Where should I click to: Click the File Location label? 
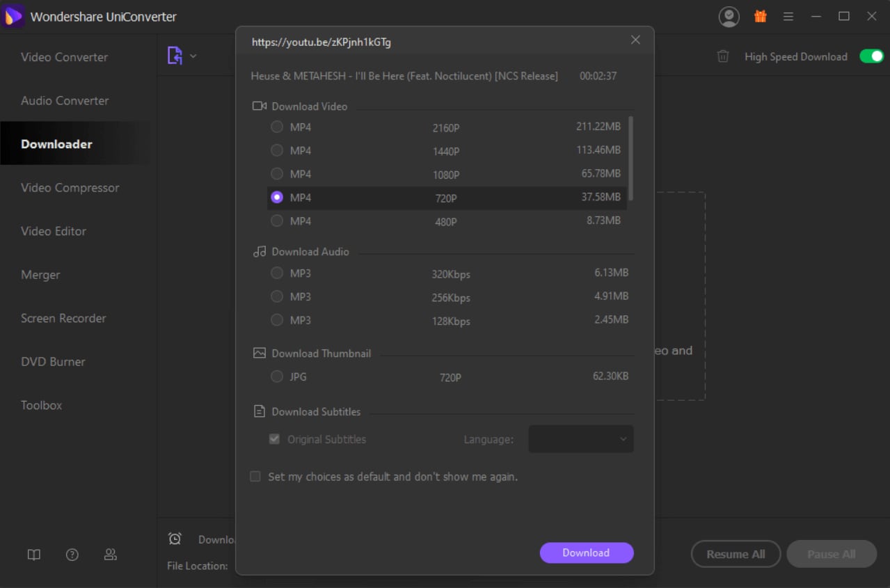click(198, 566)
